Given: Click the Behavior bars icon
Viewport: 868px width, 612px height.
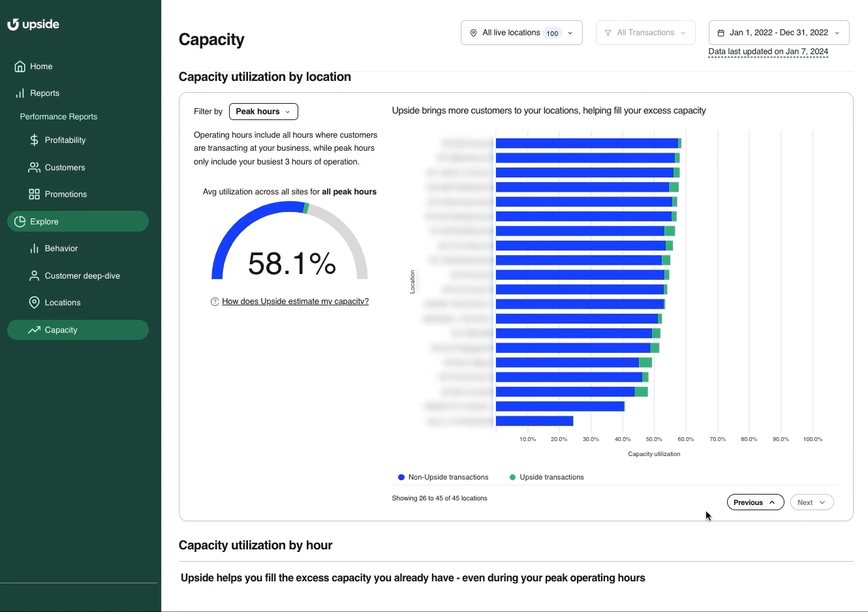Looking at the screenshot, I should (34, 249).
